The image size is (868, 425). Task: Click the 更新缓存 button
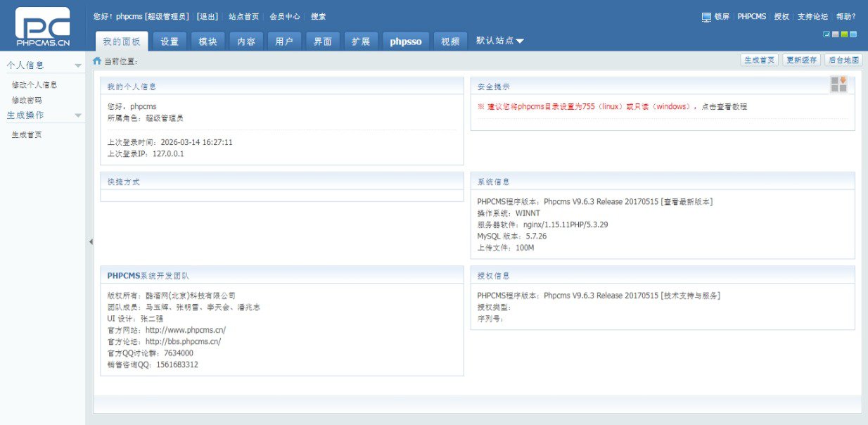pyautogui.click(x=801, y=61)
